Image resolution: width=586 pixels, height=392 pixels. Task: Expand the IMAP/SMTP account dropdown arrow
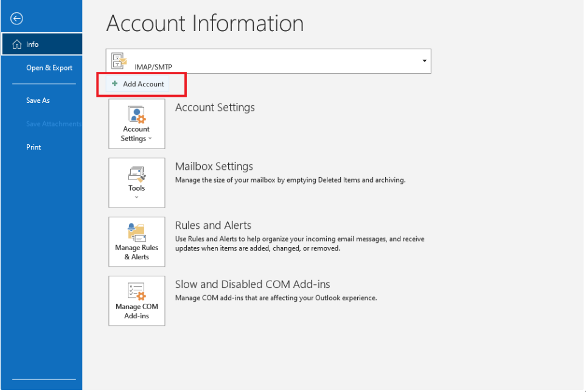pyautogui.click(x=424, y=60)
